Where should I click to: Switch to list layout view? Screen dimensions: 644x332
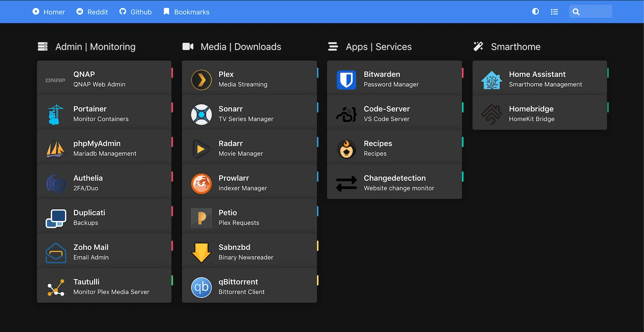554,12
